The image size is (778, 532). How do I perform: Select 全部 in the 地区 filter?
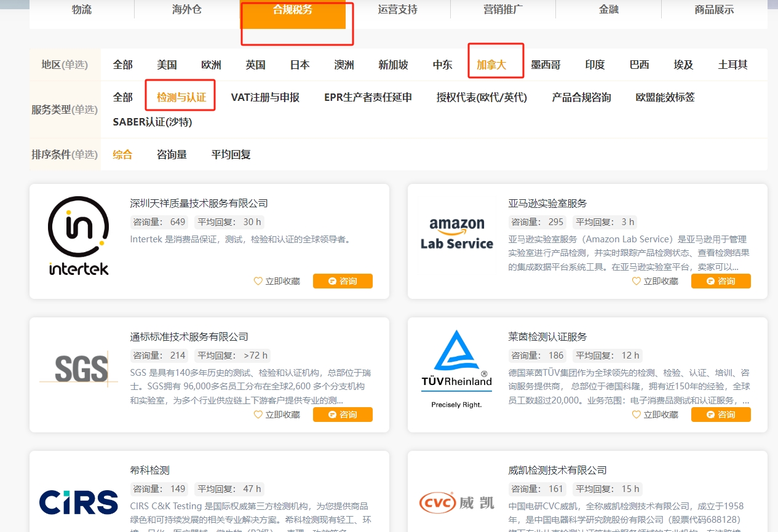(123, 65)
